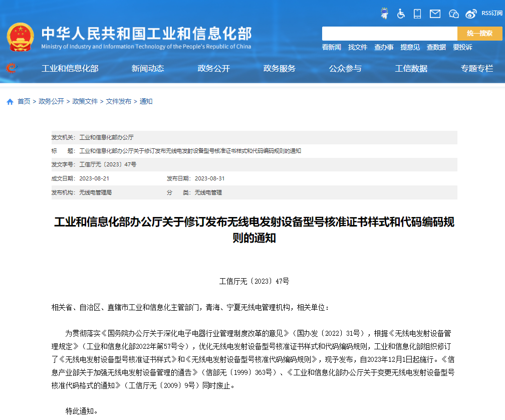
Task: Open the AI assistant robot mascot icon
Action: [384, 14]
